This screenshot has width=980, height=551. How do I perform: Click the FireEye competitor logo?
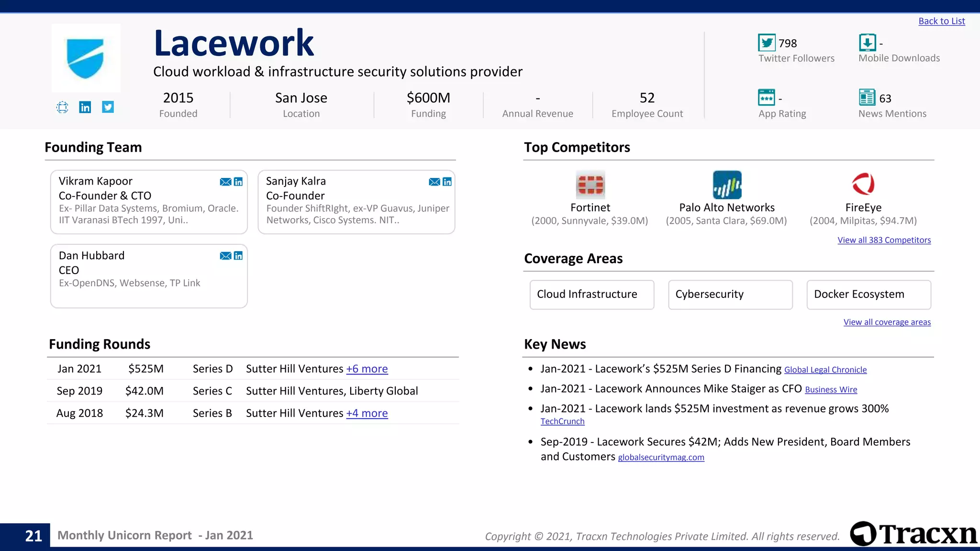pos(863,185)
